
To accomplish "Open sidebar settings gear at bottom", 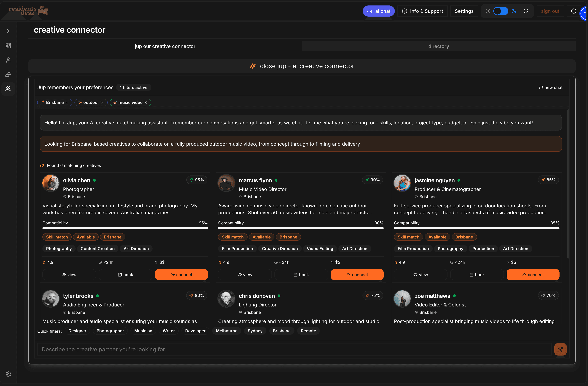I will (x=8, y=374).
